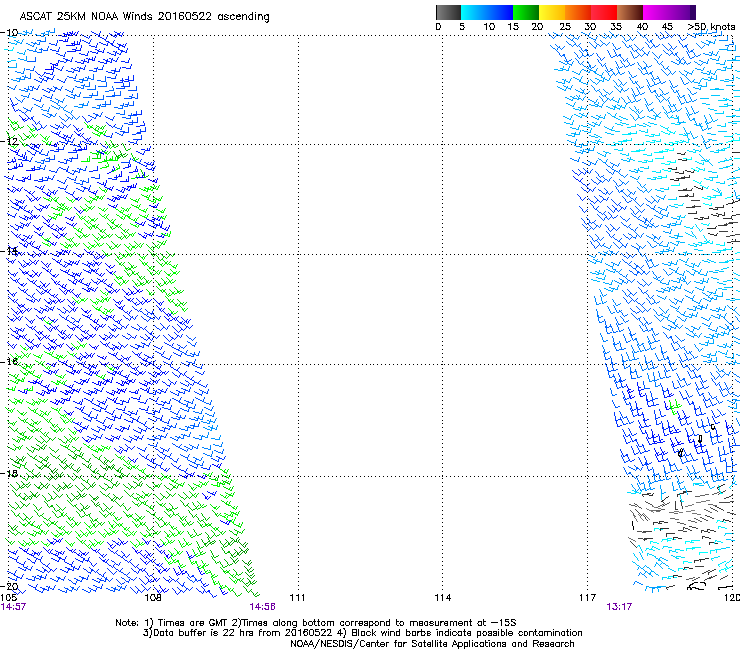Click the gray 0-5 knots color swatch
Viewport: 740px width, 650px height.
(x=448, y=12)
